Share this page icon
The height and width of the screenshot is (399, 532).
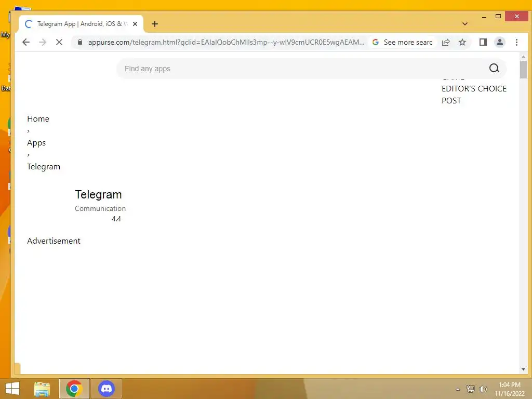click(445, 42)
